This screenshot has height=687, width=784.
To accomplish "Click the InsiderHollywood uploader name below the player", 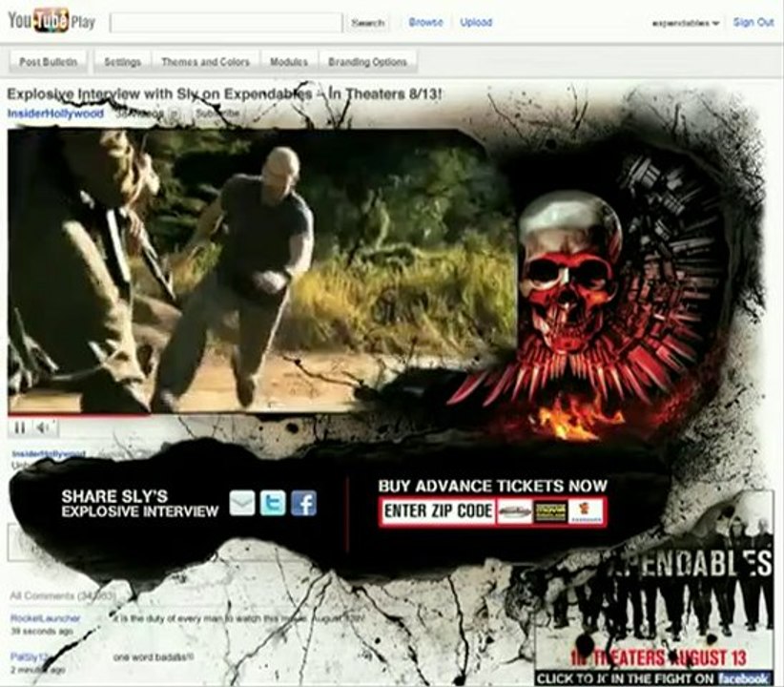I will click(x=48, y=453).
